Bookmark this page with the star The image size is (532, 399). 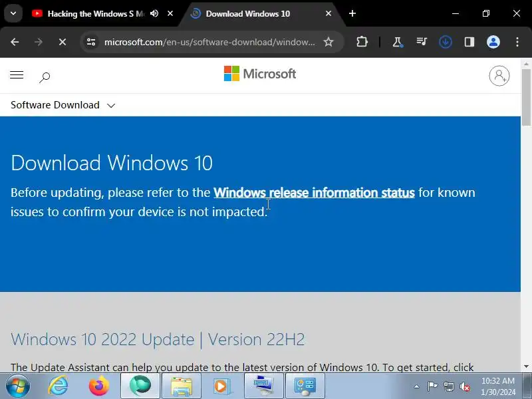click(328, 42)
